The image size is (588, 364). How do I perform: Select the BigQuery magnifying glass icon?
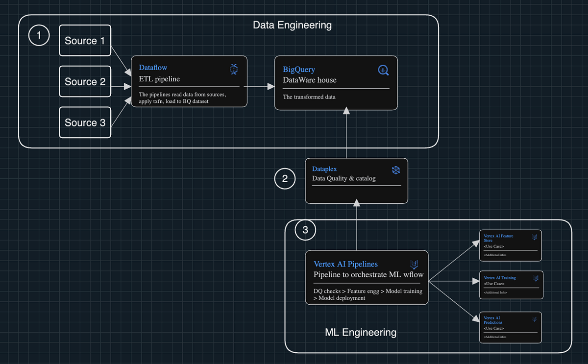click(383, 70)
